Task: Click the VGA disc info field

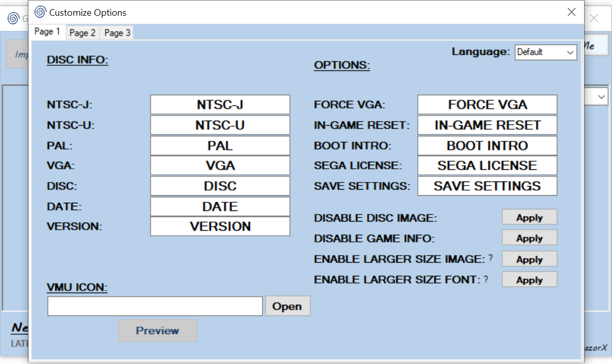Action: (x=220, y=165)
